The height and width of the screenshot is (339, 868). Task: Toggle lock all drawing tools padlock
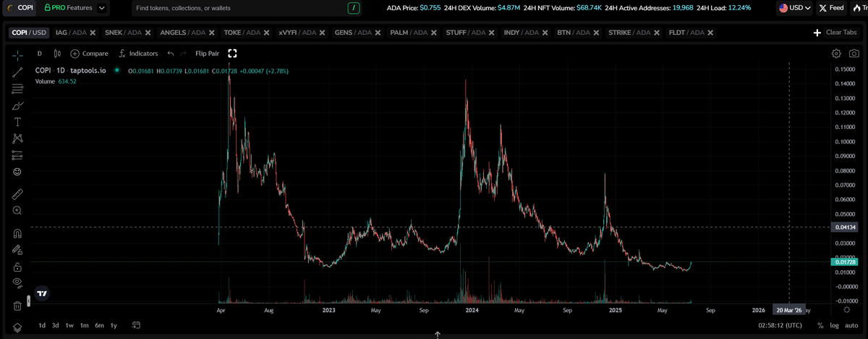[17, 267]
